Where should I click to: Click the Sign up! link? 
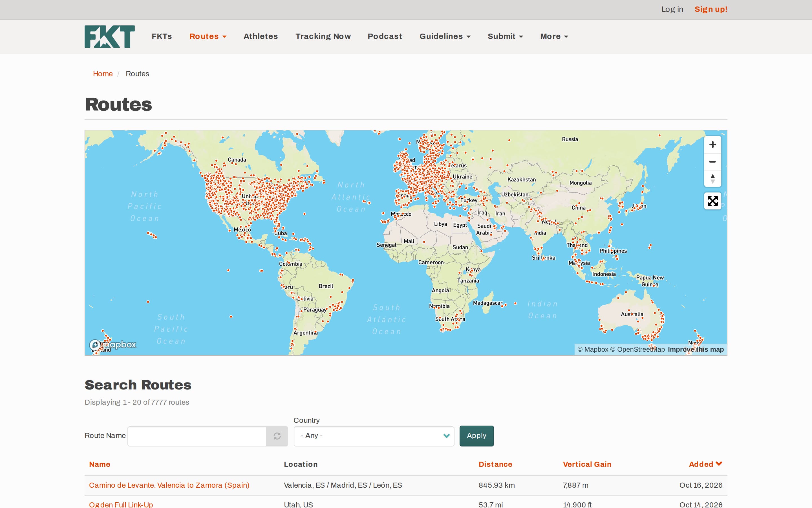[x=711, y=9]
